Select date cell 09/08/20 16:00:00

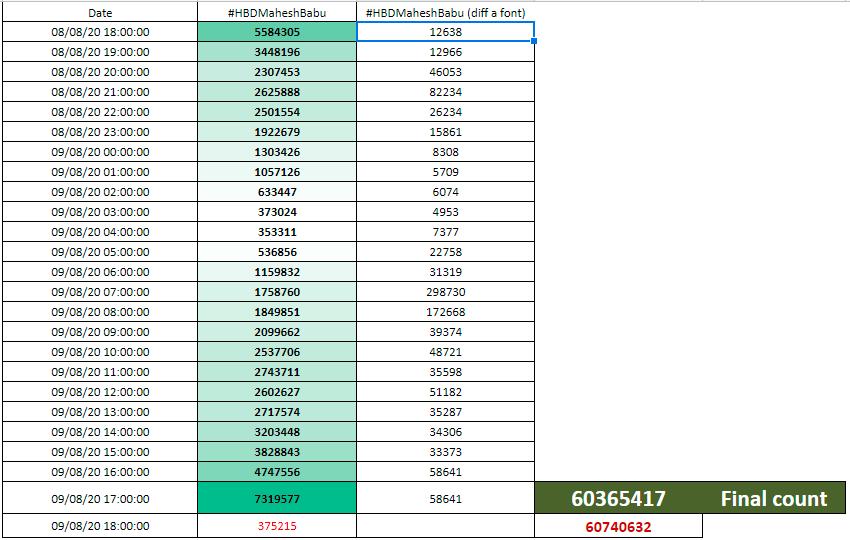point(100,472)
